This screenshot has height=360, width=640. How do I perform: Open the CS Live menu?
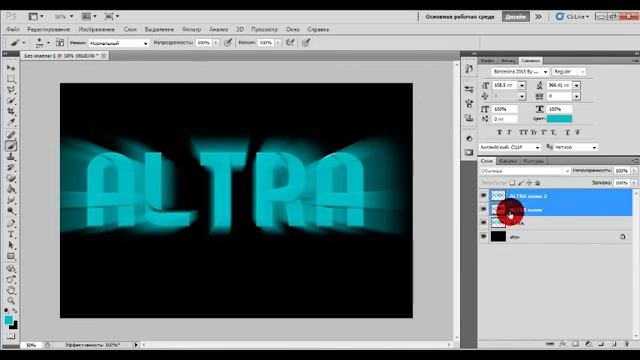click(x=573, y=16)
